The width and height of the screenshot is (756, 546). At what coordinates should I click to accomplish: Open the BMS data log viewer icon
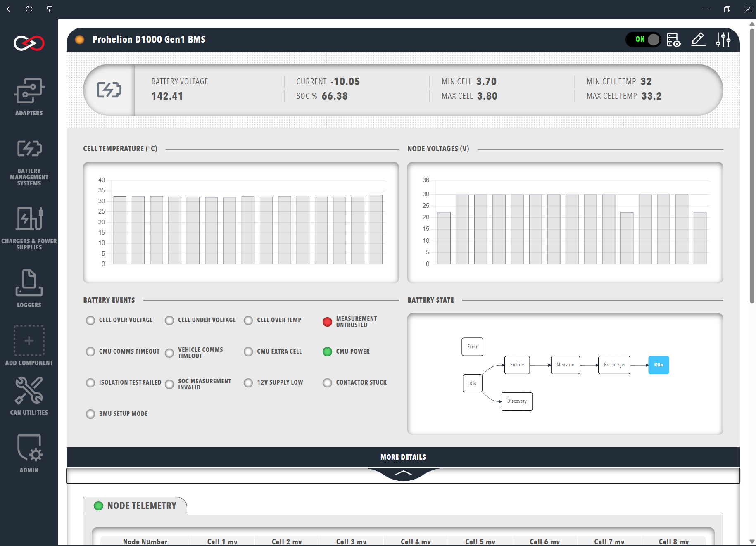[x=674, y=40]
